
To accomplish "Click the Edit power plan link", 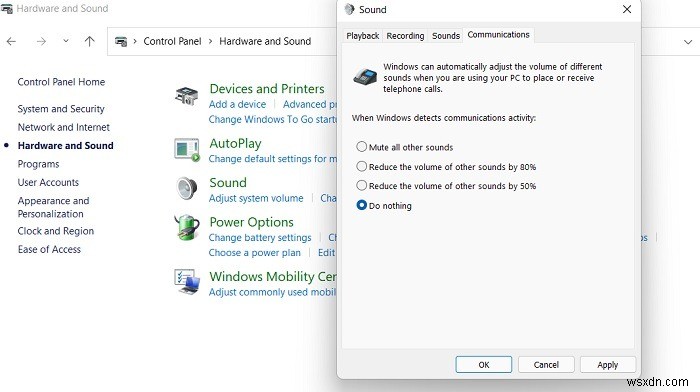I will 327,253.
